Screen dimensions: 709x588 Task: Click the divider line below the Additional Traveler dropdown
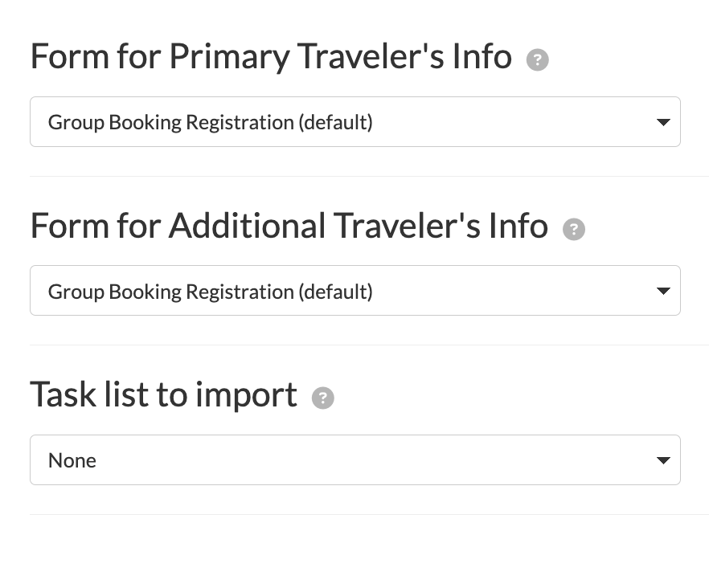click(369, 345)
